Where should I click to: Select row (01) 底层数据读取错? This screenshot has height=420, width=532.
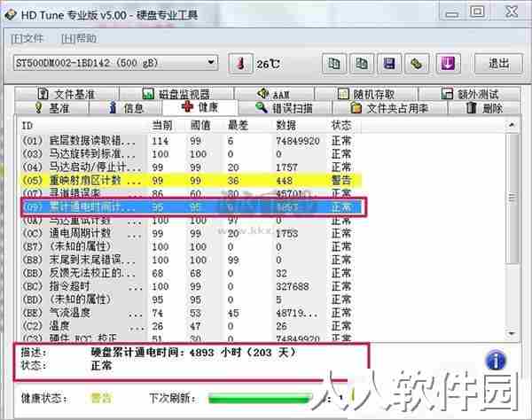coord(190,141)
